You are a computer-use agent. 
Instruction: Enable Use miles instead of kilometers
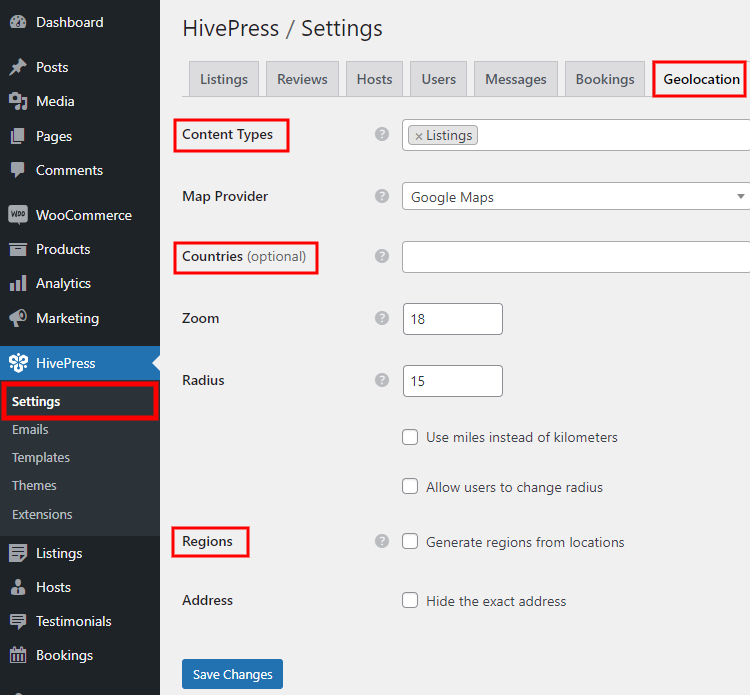[410, 437]
